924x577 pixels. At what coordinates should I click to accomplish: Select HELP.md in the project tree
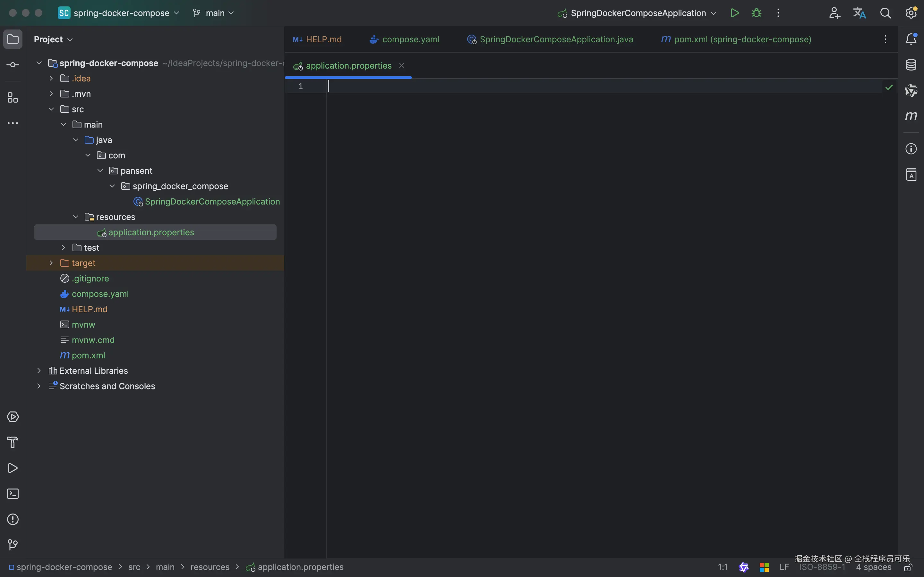(89, 309)
